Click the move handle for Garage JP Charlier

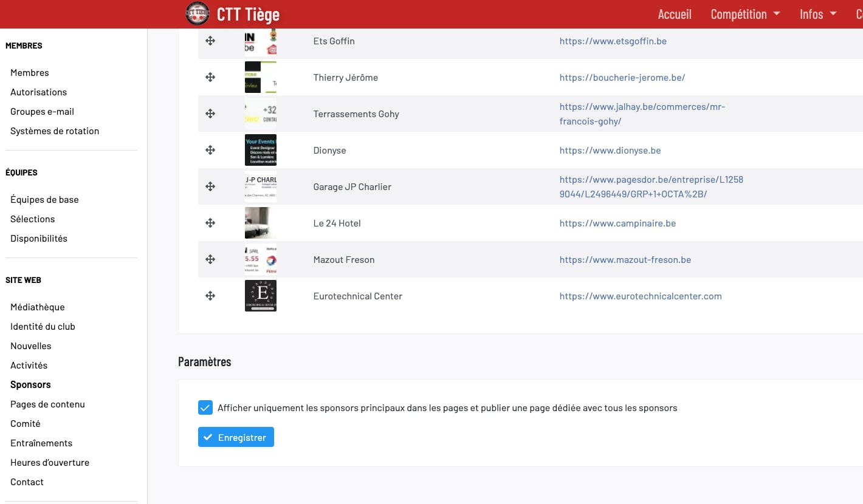point(210,186)
